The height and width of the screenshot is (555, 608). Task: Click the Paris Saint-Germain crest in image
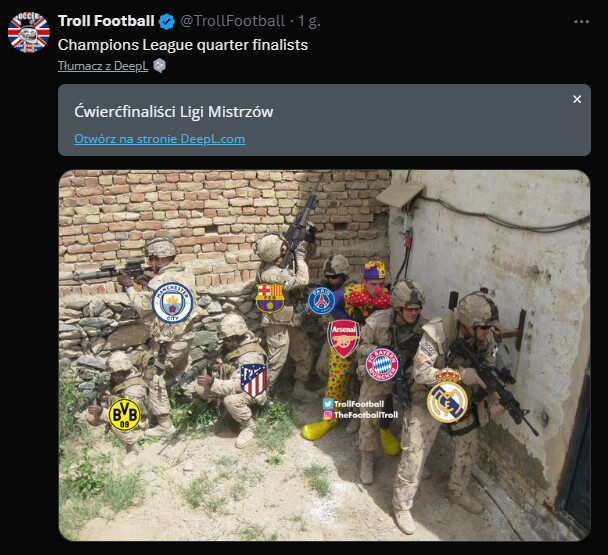pyautogui.click(x=321, y=301)
